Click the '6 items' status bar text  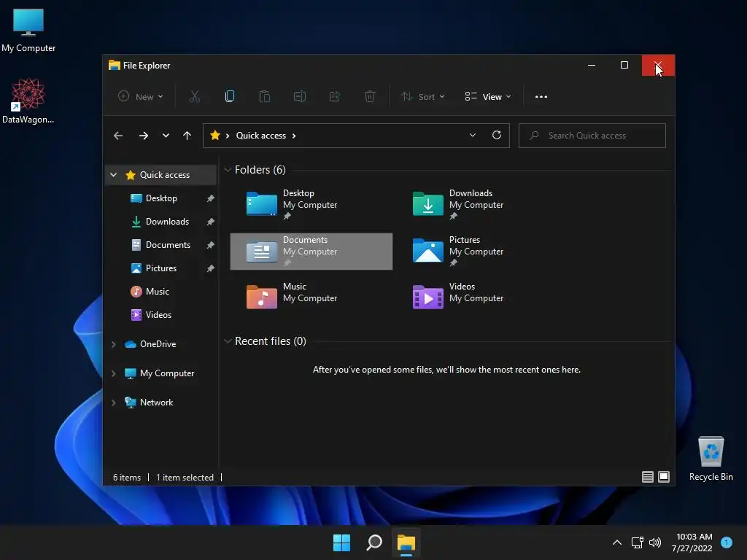[x=127, y=477]
